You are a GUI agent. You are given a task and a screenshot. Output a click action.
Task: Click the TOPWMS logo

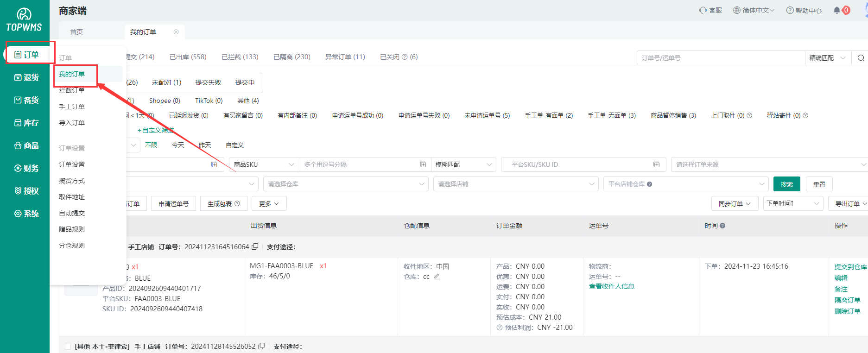point(24,20)
